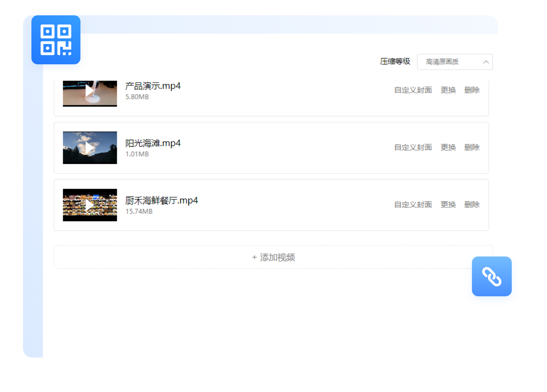The height and width of the screenshot is (392, 547).
Task: Delete the 厨禾海鲜餐厅.mp4 video
Action: (472, 205)
